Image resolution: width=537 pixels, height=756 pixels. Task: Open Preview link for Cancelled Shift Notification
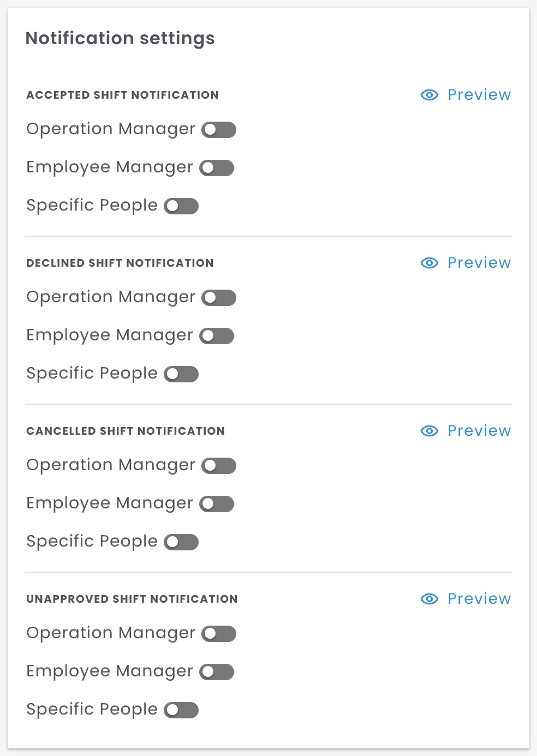coord(479,431)
